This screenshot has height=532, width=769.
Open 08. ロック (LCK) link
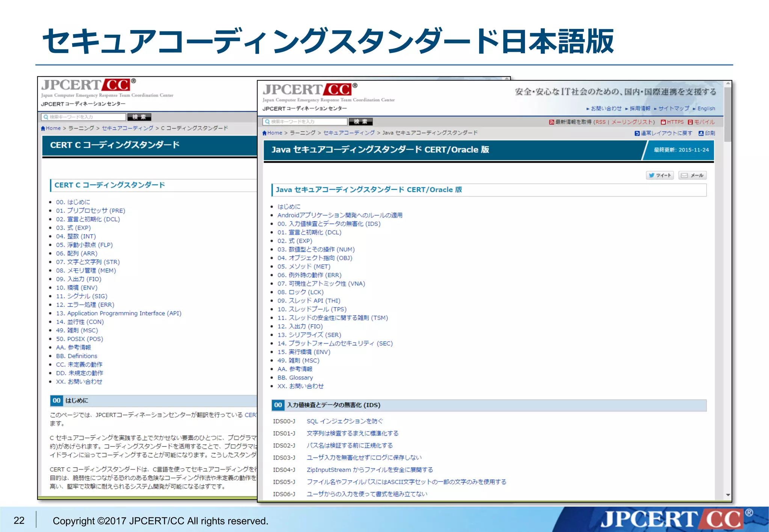pyautogui.click(x=300, y=292)
